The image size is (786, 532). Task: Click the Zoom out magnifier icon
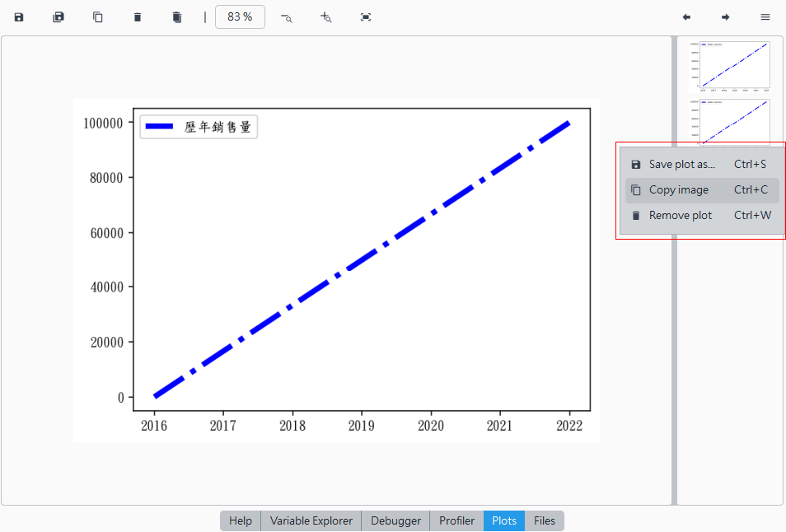coord(286,17)
